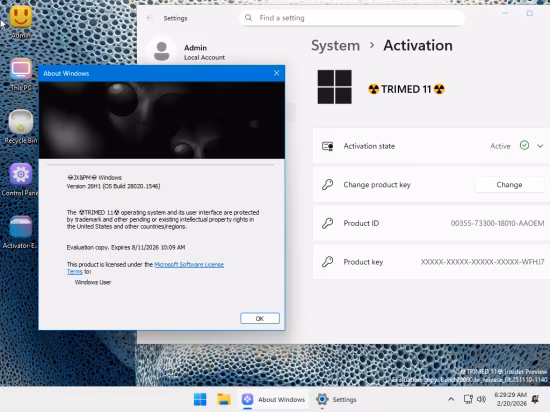
Task: Minimize the Settings window
Action: pos(505,13)
